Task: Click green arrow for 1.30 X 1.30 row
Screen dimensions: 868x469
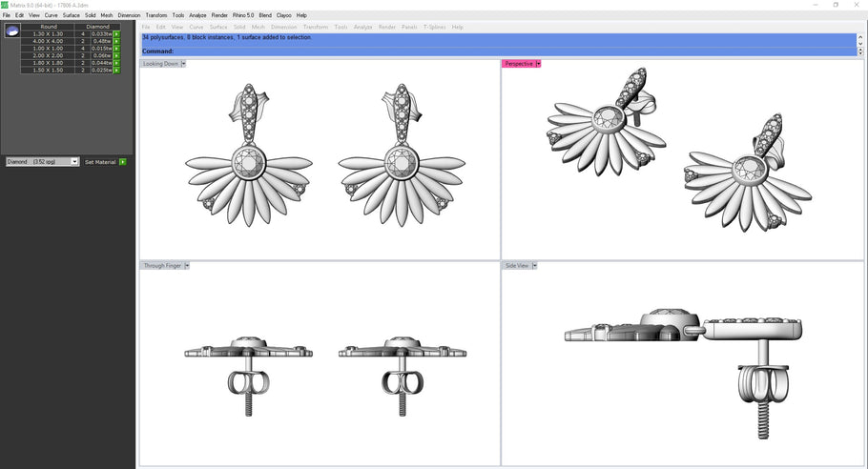Action: (116, 34)
